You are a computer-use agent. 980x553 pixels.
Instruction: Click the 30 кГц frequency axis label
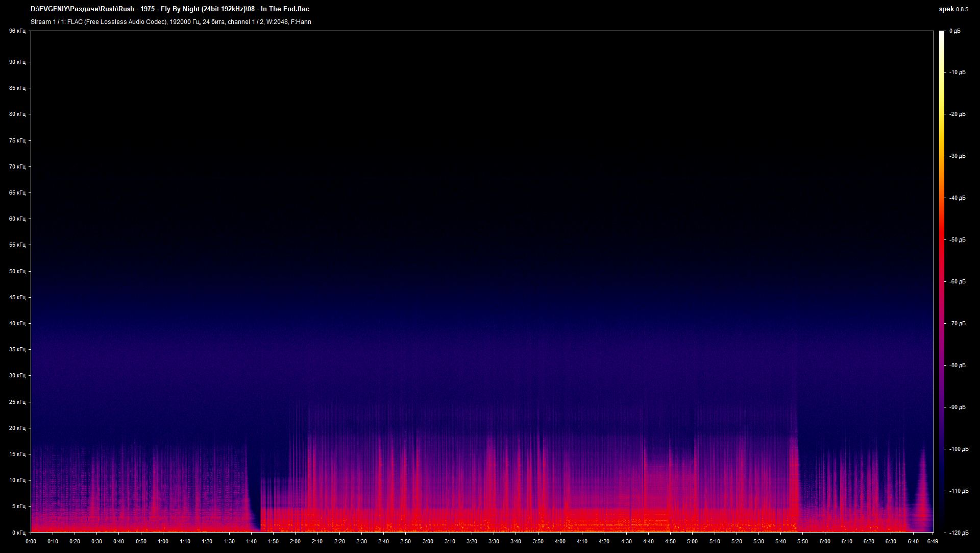pos(17,375)
